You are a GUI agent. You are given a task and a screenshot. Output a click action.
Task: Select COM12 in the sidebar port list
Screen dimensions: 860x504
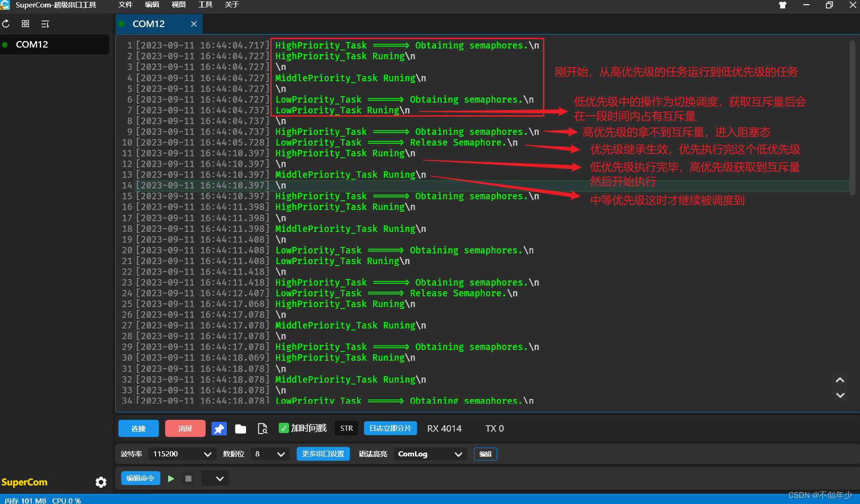55,44
